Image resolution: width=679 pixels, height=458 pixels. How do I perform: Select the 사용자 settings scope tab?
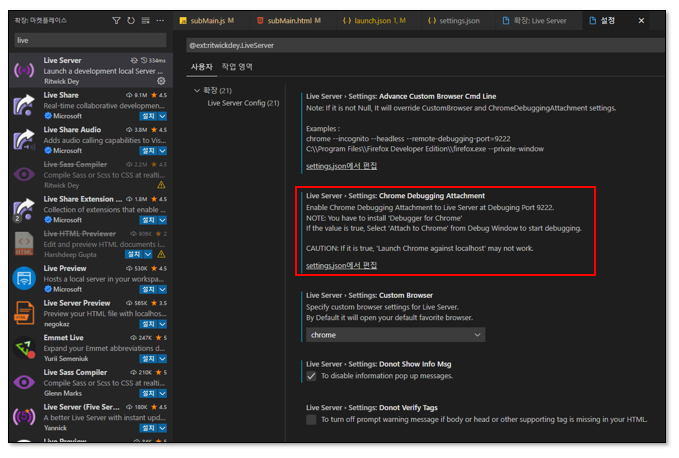[x=201, y=67]
